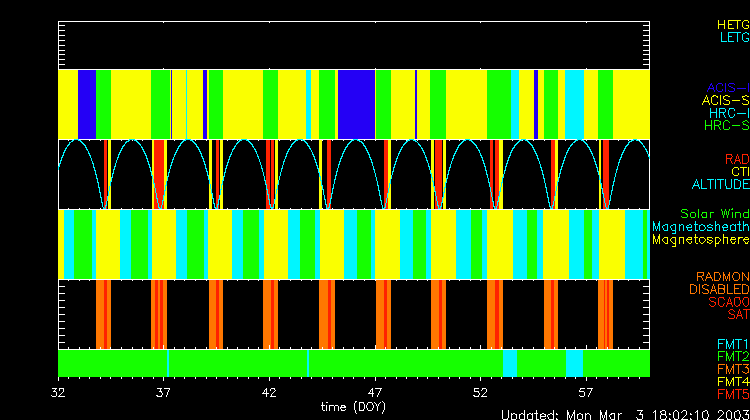750x420 pixels.
Task: Click the DISABLED legend label
Action: [718, 289]
